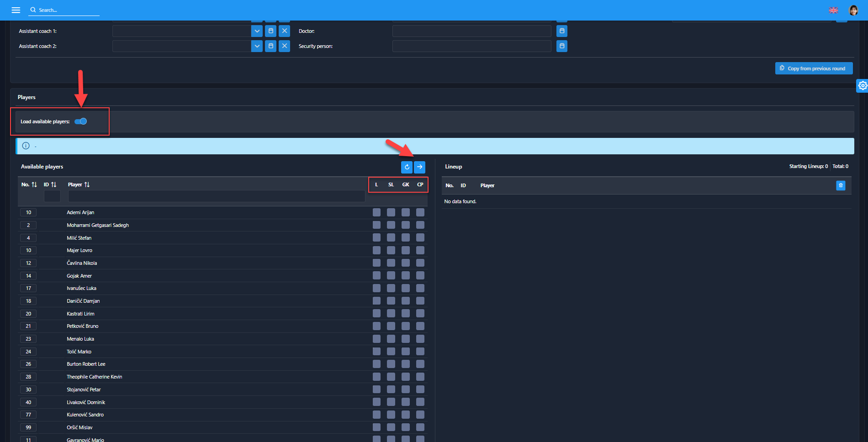
Task: Click the arrow to move players to lineup
Action: click(419, 167)
